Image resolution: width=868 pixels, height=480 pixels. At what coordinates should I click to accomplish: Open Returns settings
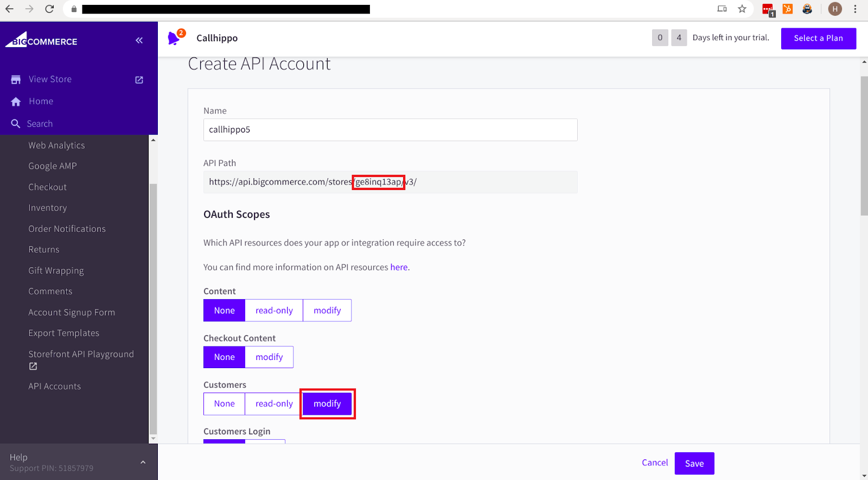click(x=44, y=250)
